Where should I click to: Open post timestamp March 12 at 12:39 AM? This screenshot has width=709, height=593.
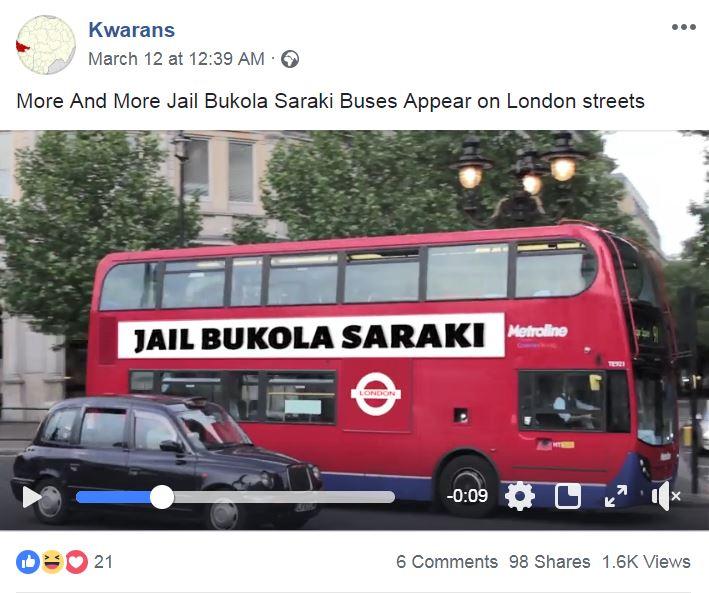pyautogui.click(x=176, y=59)
